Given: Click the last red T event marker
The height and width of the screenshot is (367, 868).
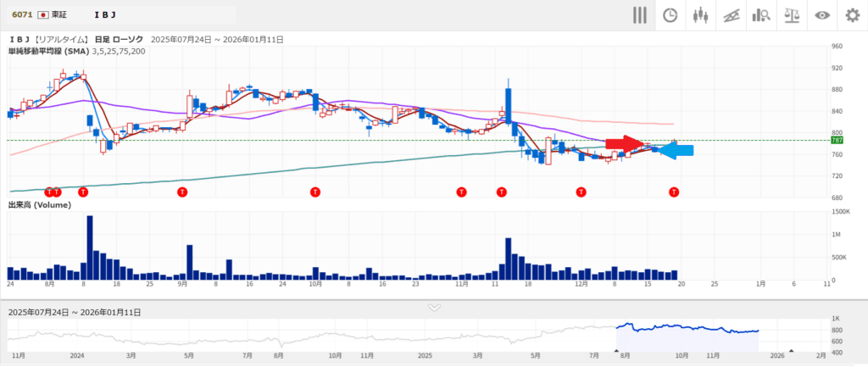Looking at the screenshot, I should click(675, 192).
